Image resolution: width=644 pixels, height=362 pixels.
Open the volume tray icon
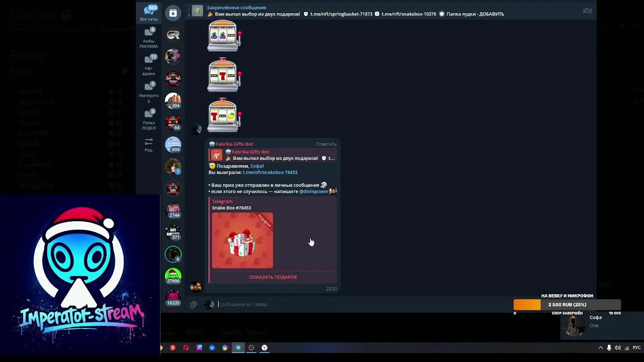point(617,348)
